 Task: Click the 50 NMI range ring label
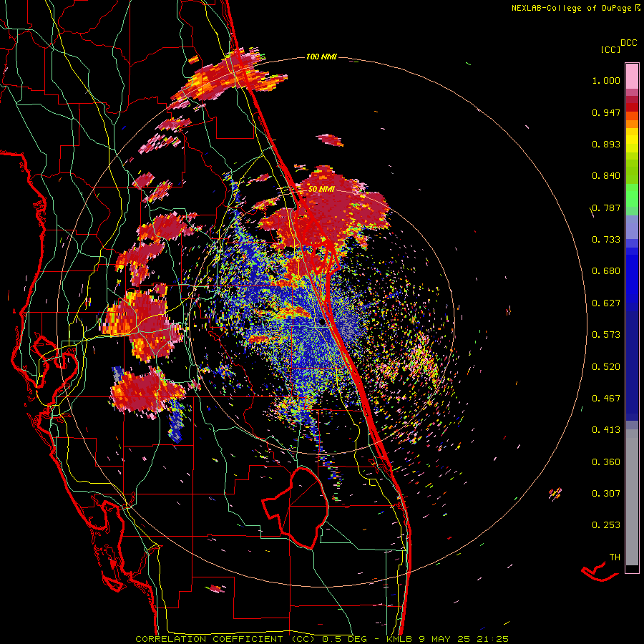(321, 189)
